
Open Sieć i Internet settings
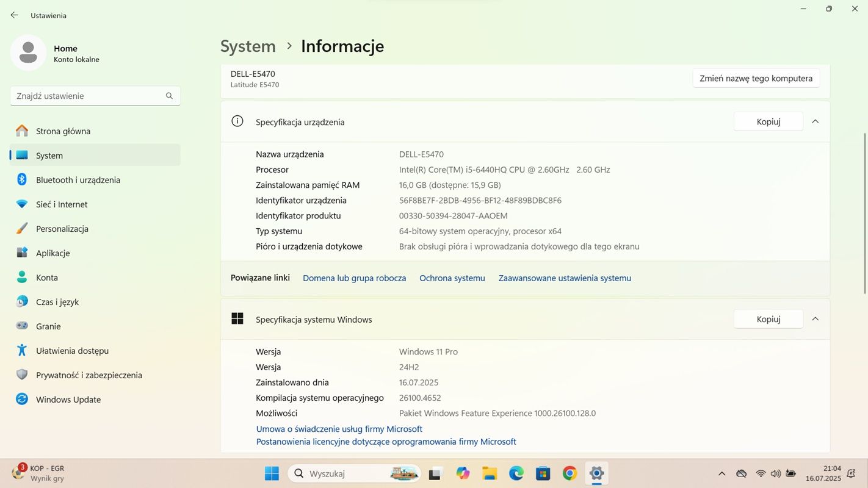click(95, 204)
